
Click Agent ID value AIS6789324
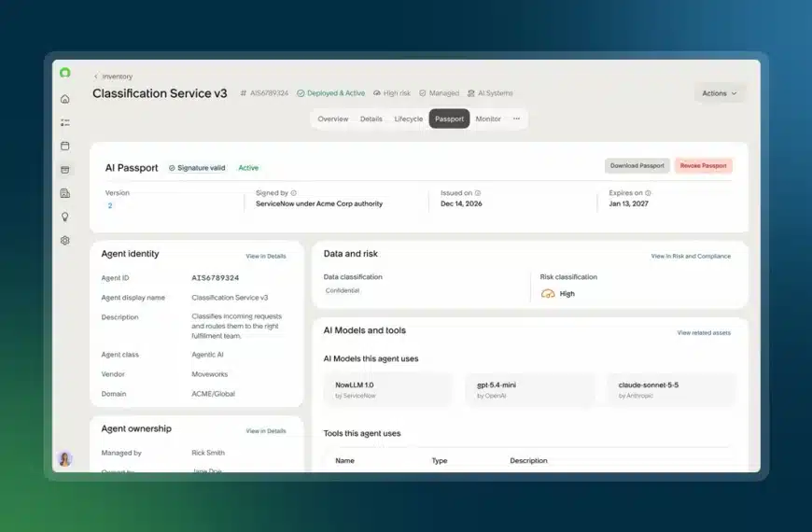point(216,277)
